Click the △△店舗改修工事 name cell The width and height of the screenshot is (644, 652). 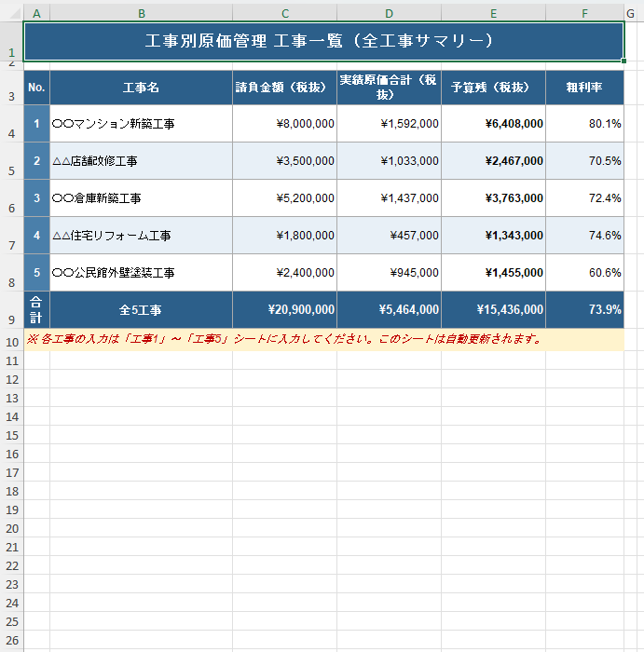pyautogui.click(x=141, y=161)
